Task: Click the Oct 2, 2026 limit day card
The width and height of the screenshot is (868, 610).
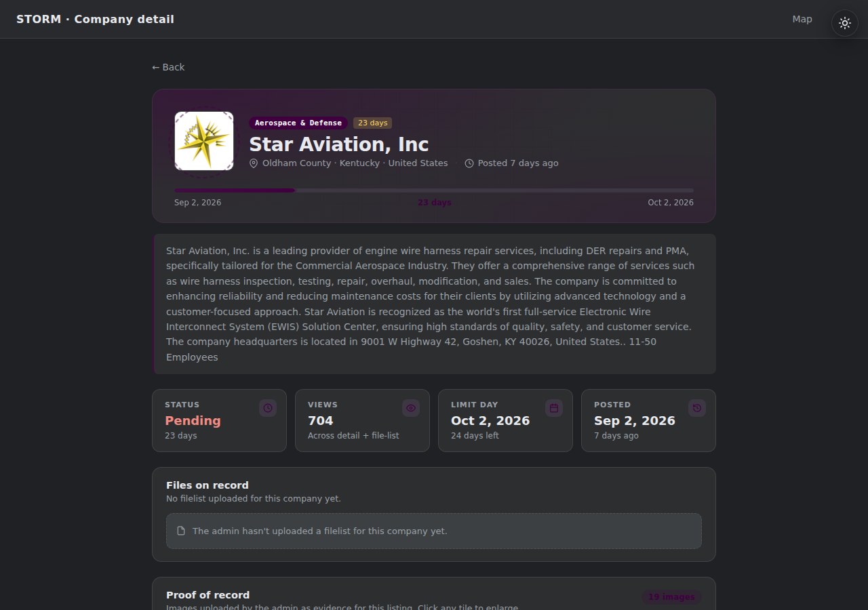Action: pos(505,420)
